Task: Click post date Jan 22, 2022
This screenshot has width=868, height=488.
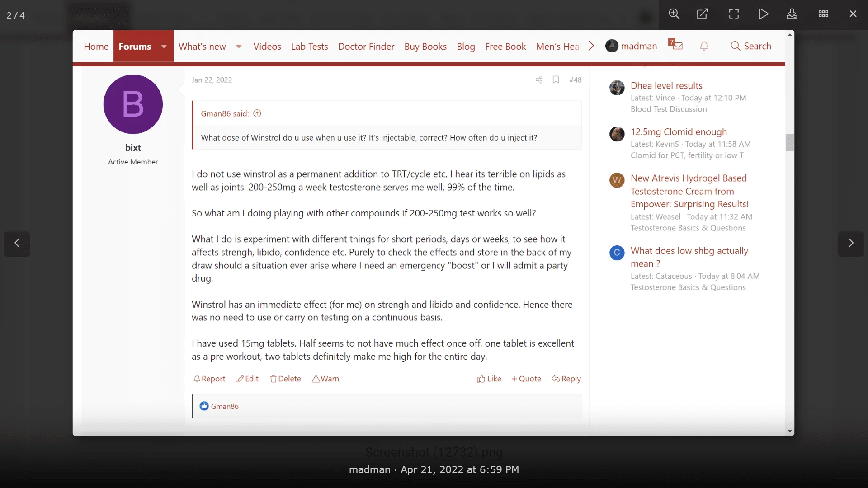Action: [212, 80]
